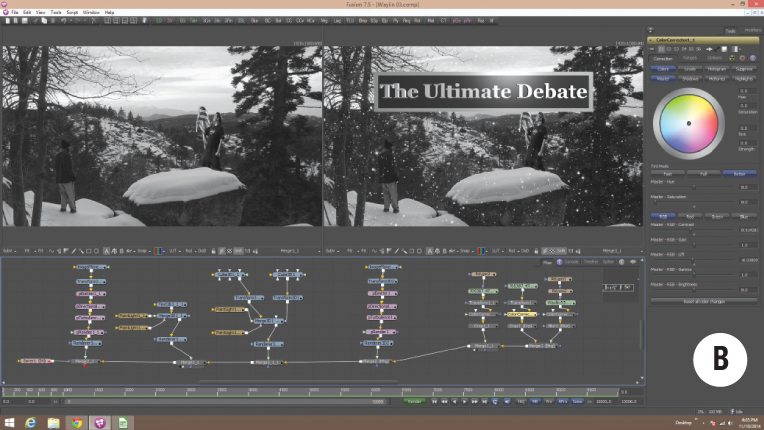764x430 pixels.
Task: Select Full tint mode
Action: click(704, 174)
